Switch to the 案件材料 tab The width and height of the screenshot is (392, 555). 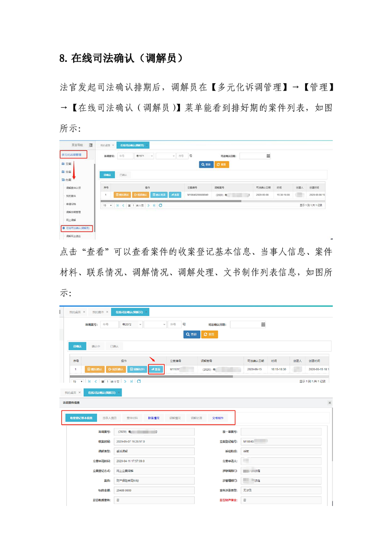132,418
